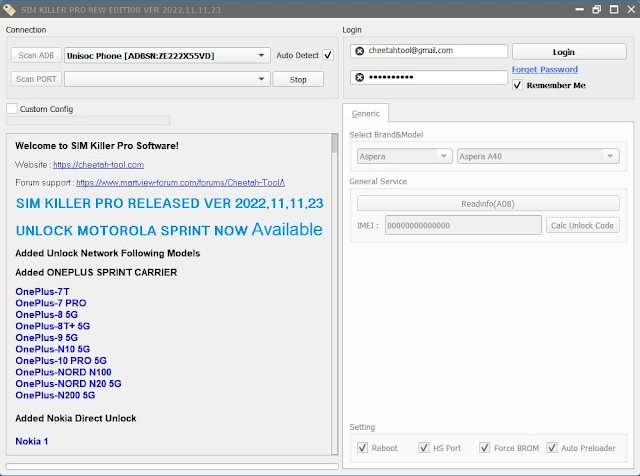This screenshot has width=640, height=476.
Task: Click the OnePlus-9 5G model text
Action: [x=47, y=338]
